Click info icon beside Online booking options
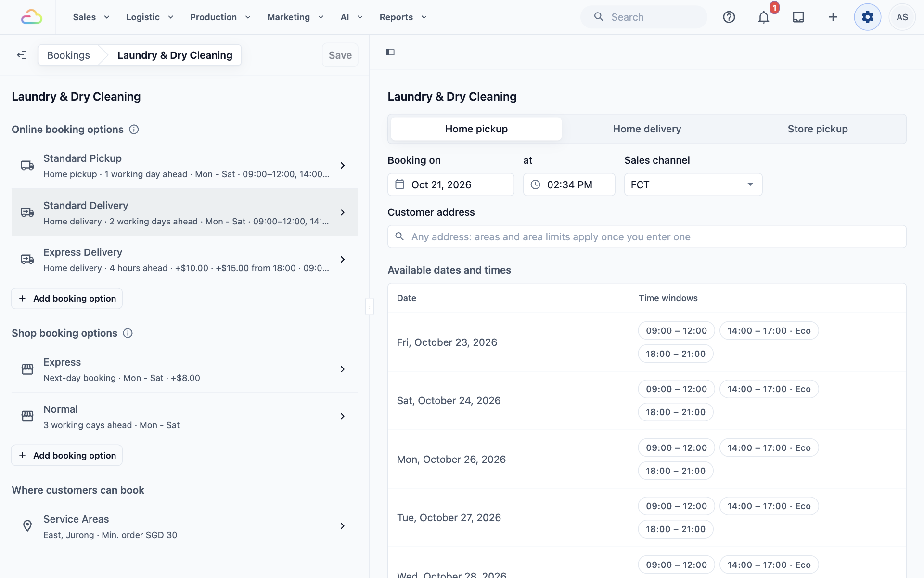 (x=134, y=129)
